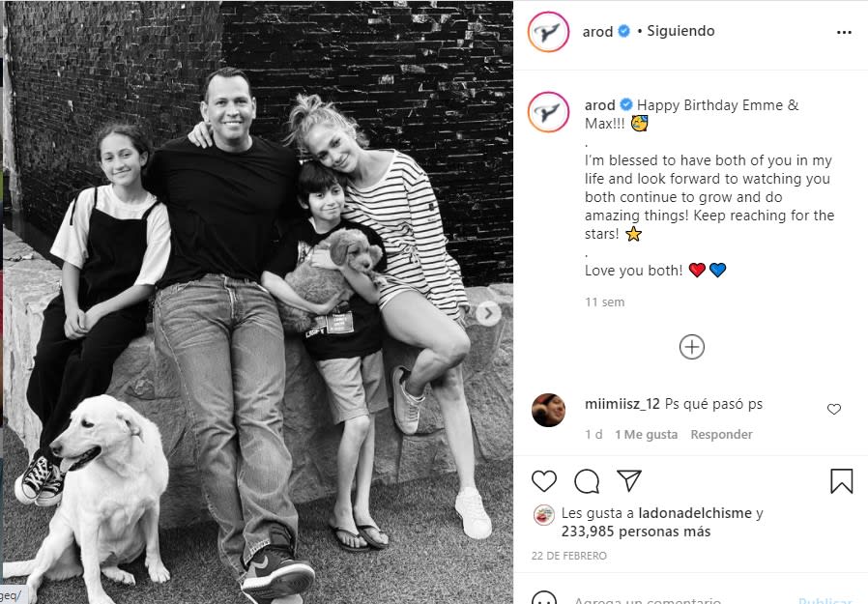The height and width of the screenshot is (604, 868).
Task: Open arod's profile picture in the header
Action: 547,32
